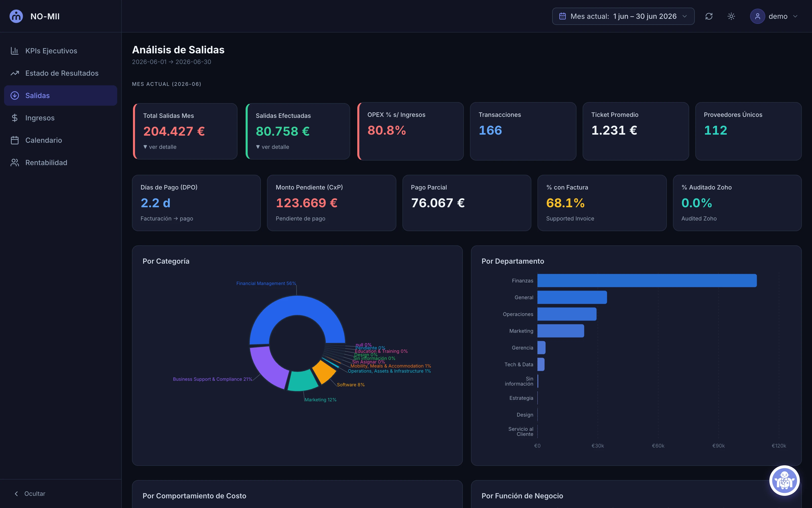This screenshot has height=508, width=812.
Task: Navigate to Ingresos page
Action: (60, 118)
